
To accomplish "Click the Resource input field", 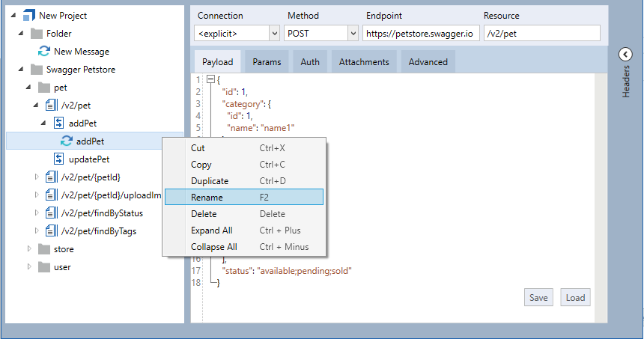I will (x=542, y=33).
